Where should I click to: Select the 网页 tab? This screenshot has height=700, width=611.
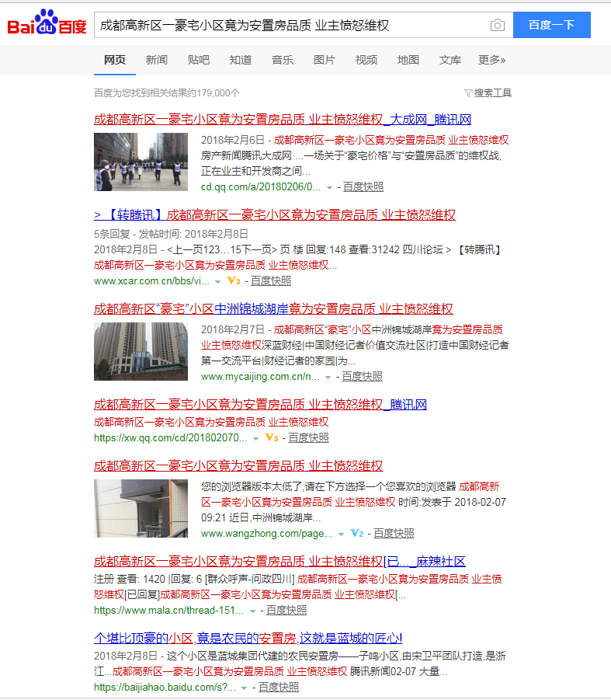115,60
